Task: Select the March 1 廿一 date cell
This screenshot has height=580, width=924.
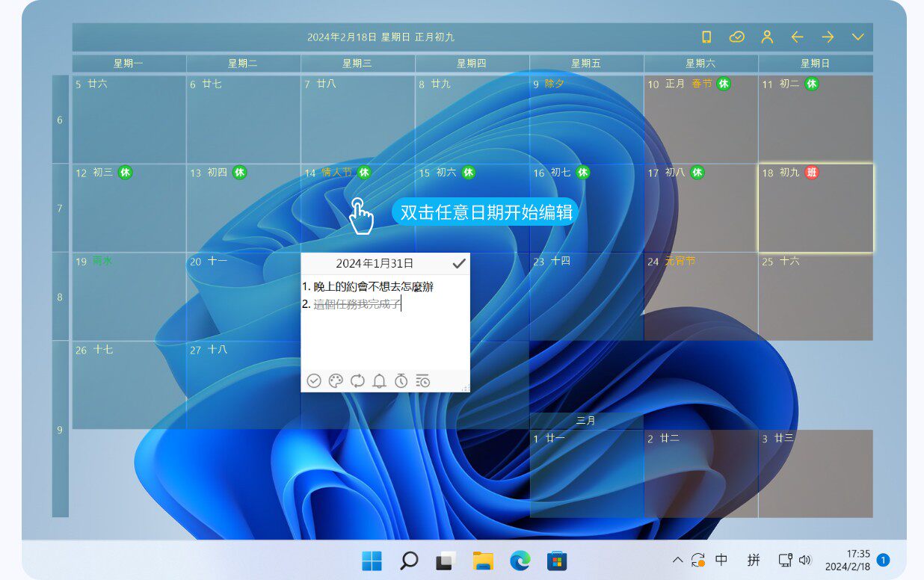Action: click(587, 474)
